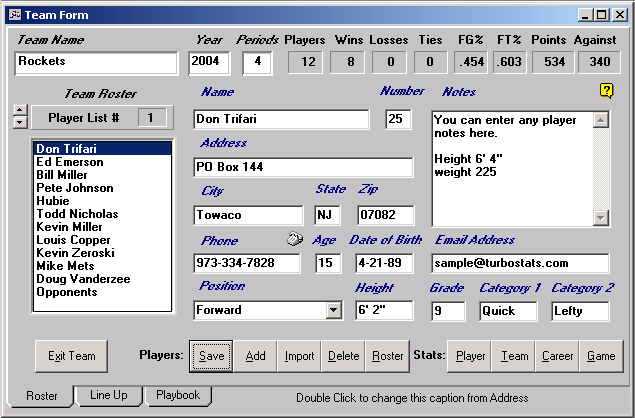This screenshot has height=418, width=635.
Task: Decrease Player List number with down arrow
Action: pos(20,123)
